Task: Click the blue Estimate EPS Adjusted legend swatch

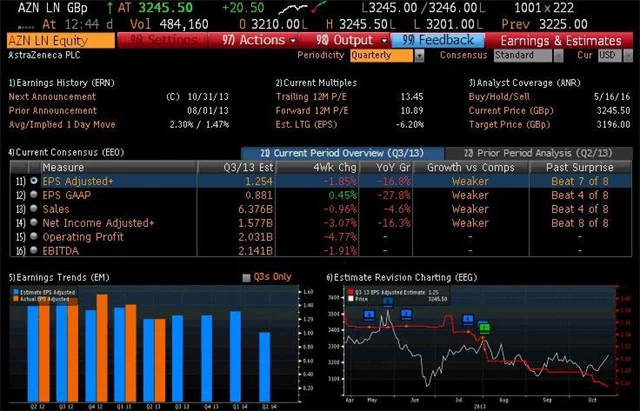Action: tap(13, 291)
